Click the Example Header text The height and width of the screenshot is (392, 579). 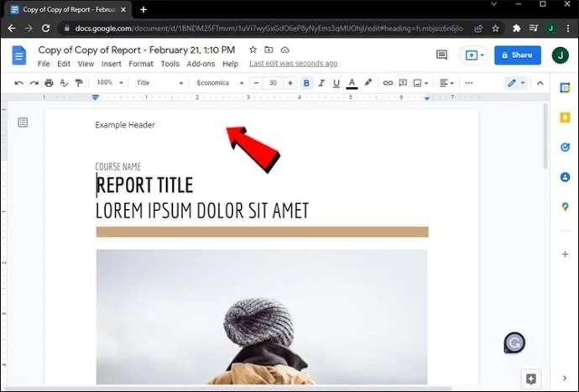point(125,125)
